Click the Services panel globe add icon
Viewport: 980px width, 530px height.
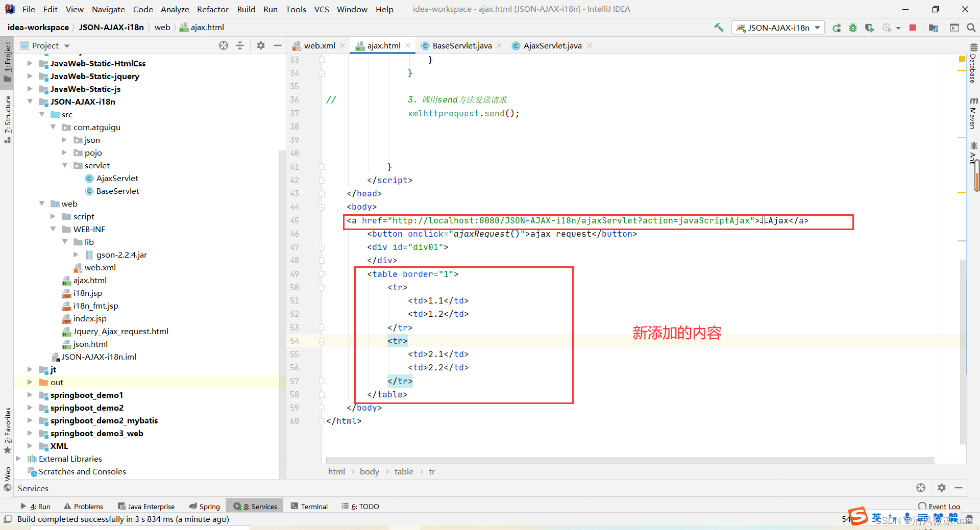click(921, 488)
